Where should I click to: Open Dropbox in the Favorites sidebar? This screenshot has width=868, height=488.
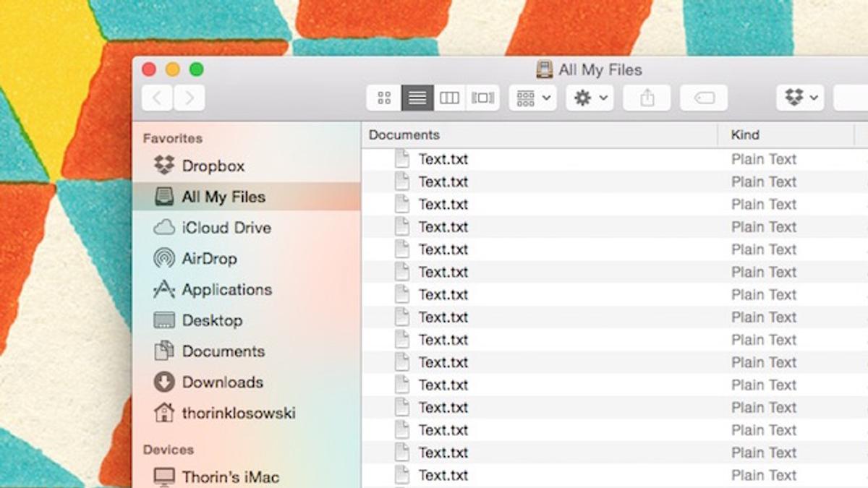pos(213,166)
